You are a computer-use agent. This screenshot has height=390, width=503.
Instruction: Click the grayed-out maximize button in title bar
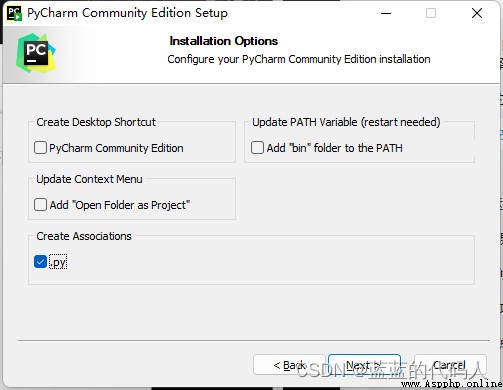(x=431, y=13)
